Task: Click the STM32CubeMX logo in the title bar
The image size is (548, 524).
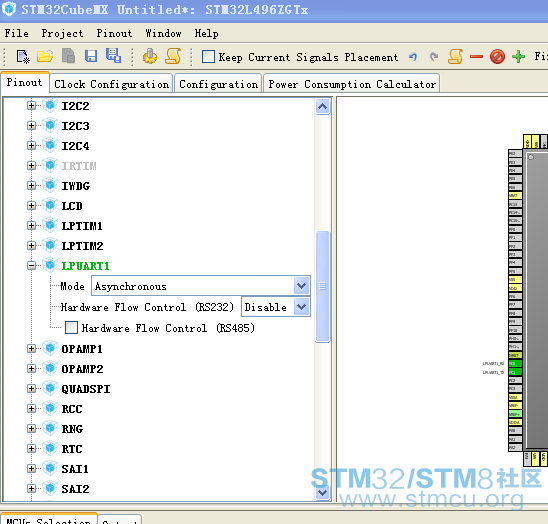Action: tap(9, 9)
